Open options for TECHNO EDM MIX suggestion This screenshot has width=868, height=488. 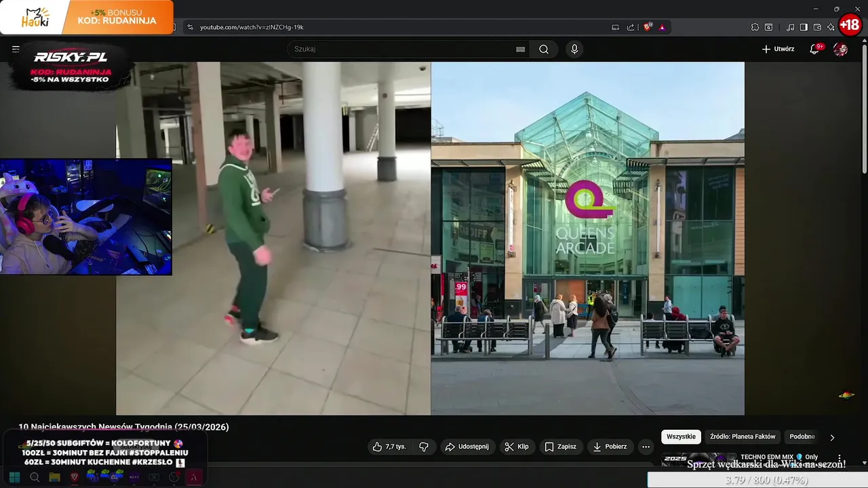point(840,458)
